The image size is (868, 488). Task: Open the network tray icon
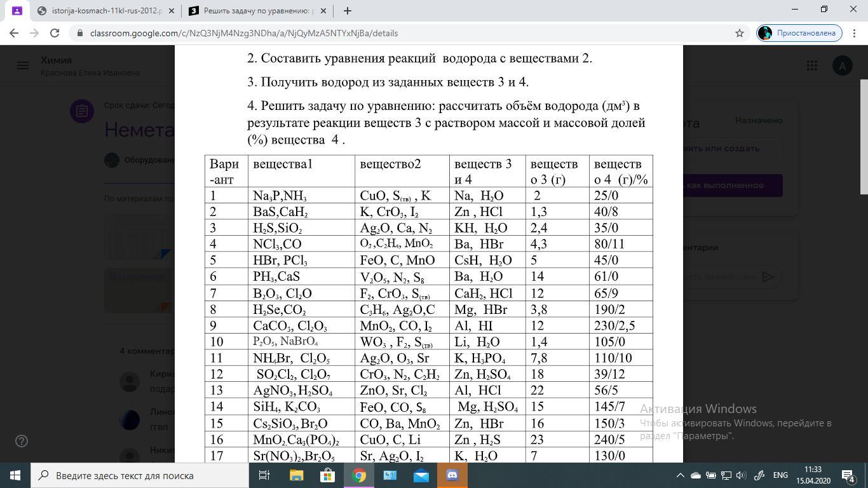click(x=726, y=475)
